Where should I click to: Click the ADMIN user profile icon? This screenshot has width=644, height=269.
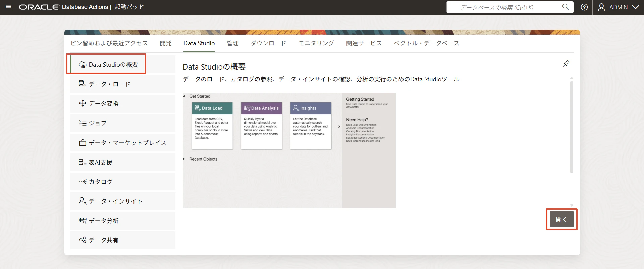click(x=601, y=7)
